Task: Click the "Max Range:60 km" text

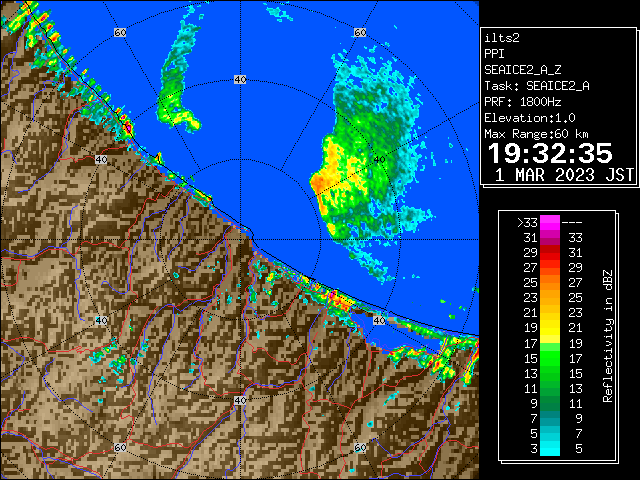Action: coord(536,134)
